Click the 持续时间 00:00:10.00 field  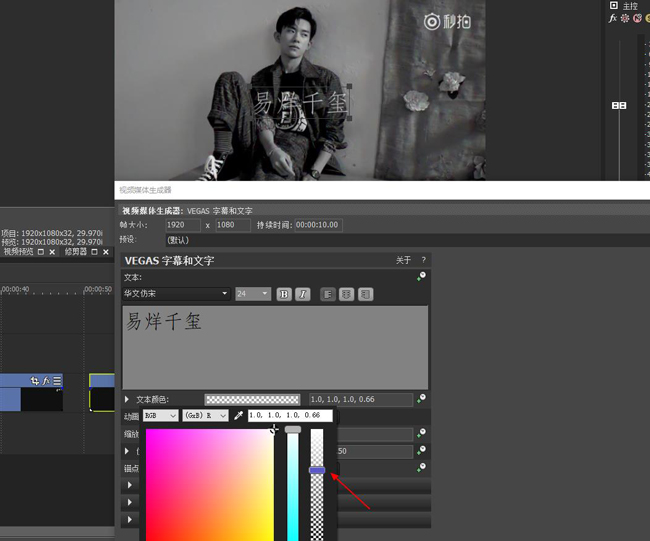click(318, 225)
